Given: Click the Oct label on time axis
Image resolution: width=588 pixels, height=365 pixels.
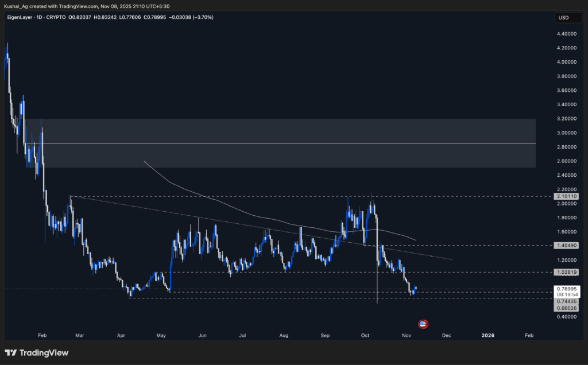Looking at the screenshot, I should click(365, 335).
